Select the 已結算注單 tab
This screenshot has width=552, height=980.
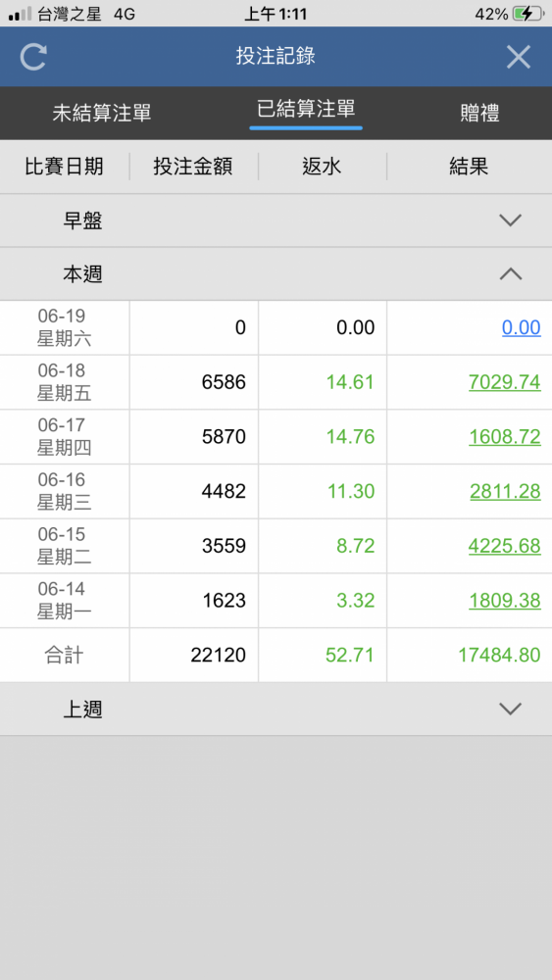coord(306,110)
